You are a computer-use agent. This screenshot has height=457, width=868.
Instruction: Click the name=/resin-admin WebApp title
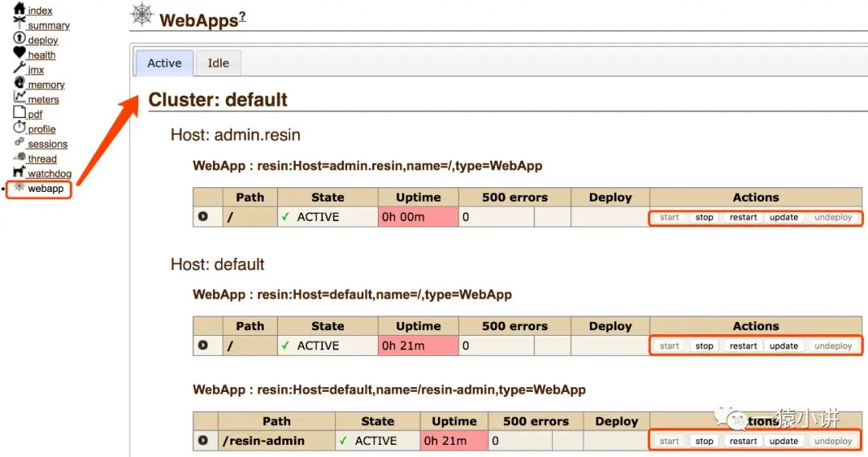pos(389,390)
